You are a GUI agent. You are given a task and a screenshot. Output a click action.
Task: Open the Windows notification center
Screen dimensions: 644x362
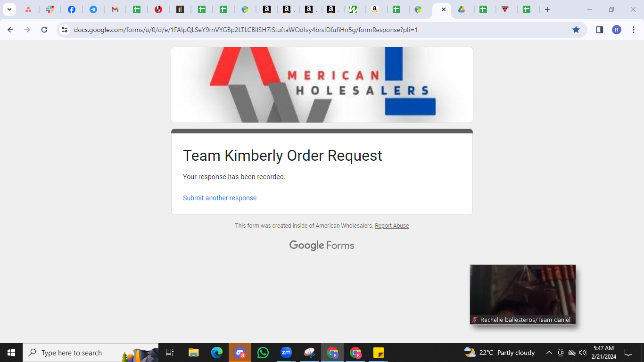(628, 353)
